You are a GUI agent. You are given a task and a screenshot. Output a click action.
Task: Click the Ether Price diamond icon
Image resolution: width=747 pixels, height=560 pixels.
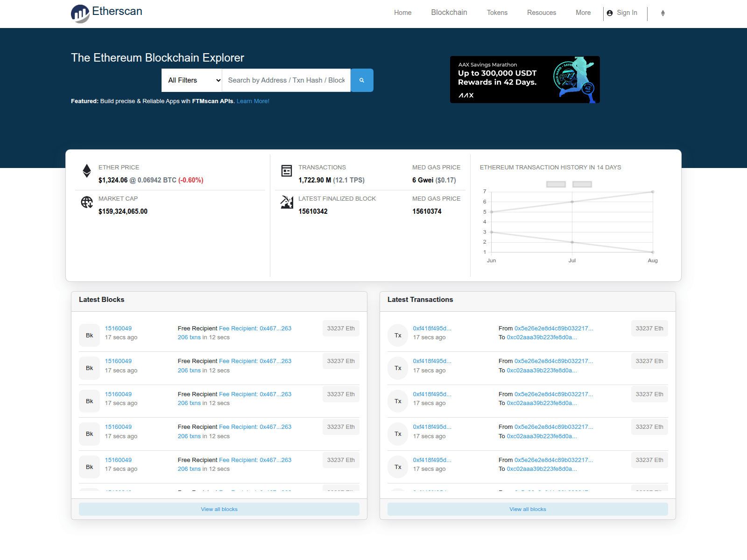coord(87,171)
